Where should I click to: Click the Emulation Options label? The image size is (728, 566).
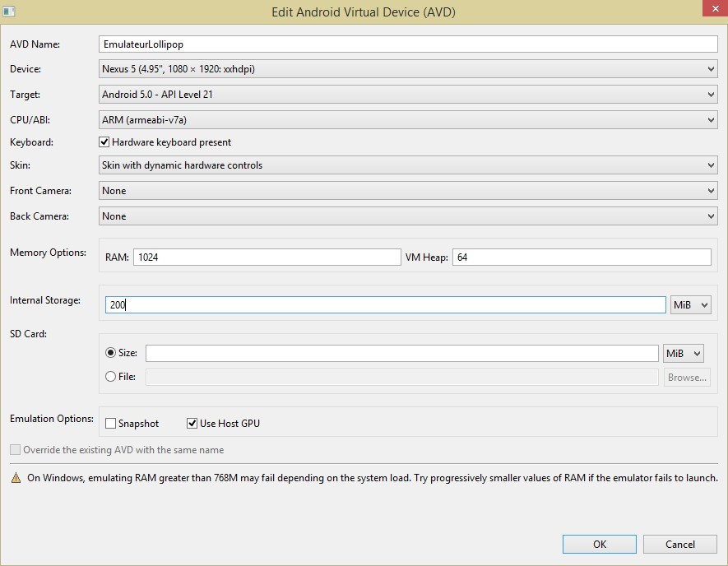[52, 419]
